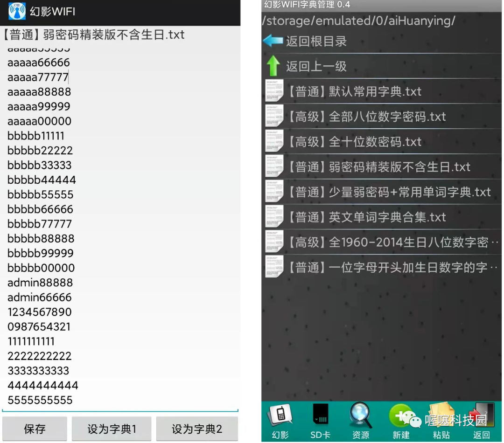
Task: Click the 保存 button
Action: click(x=35, y=429)
